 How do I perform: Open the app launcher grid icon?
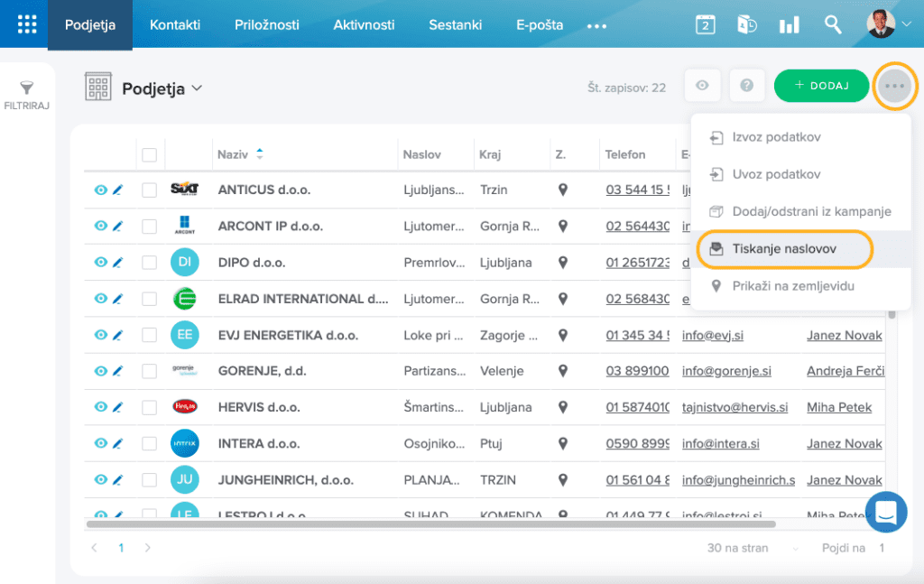point(27,24)
